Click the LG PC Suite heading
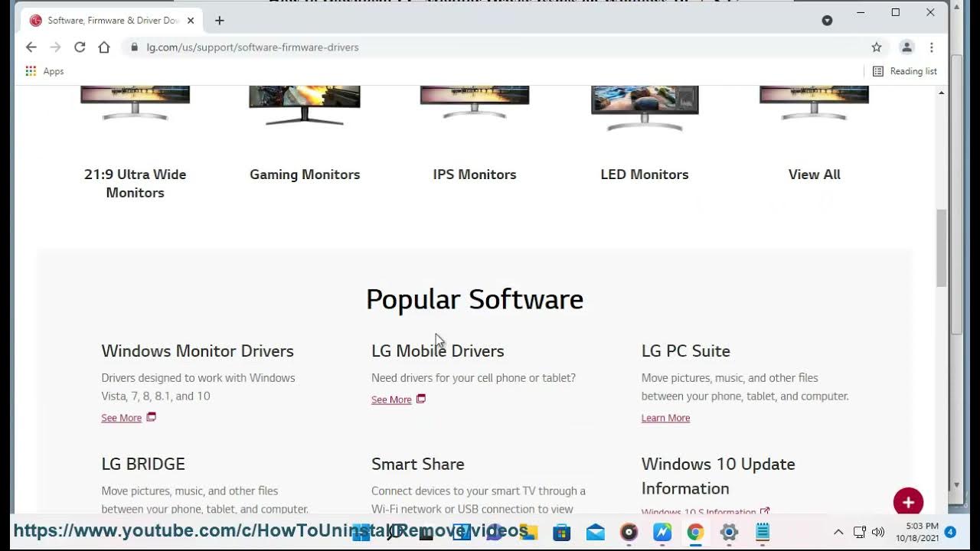The width and height of the screenshot is (980, 551). (x=686, y=350)
